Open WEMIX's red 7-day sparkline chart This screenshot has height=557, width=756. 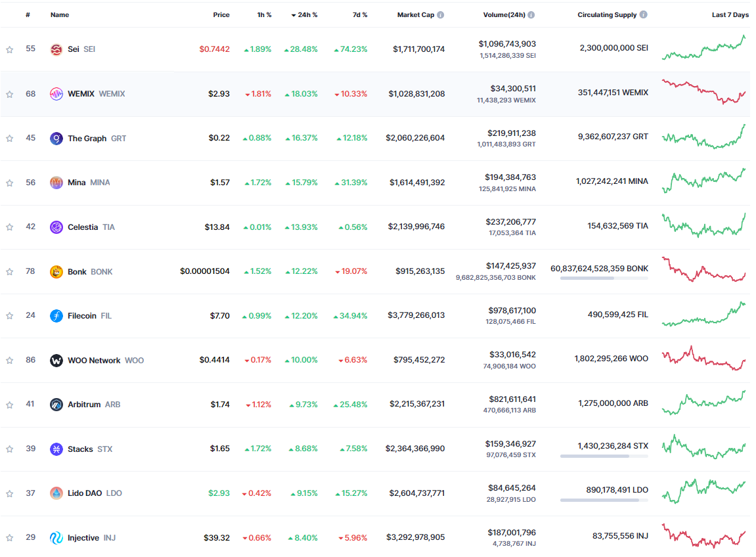click(704, 91)
